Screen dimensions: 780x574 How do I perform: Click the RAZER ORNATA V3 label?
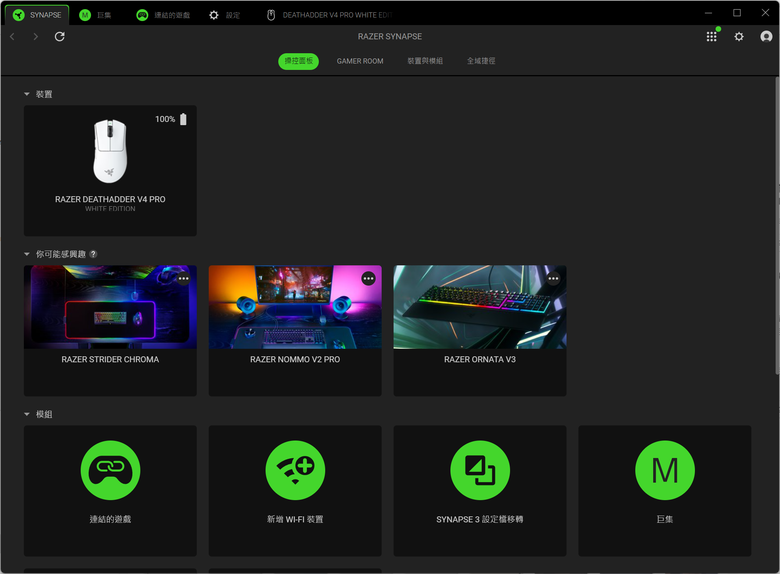(x=480, y=360)
